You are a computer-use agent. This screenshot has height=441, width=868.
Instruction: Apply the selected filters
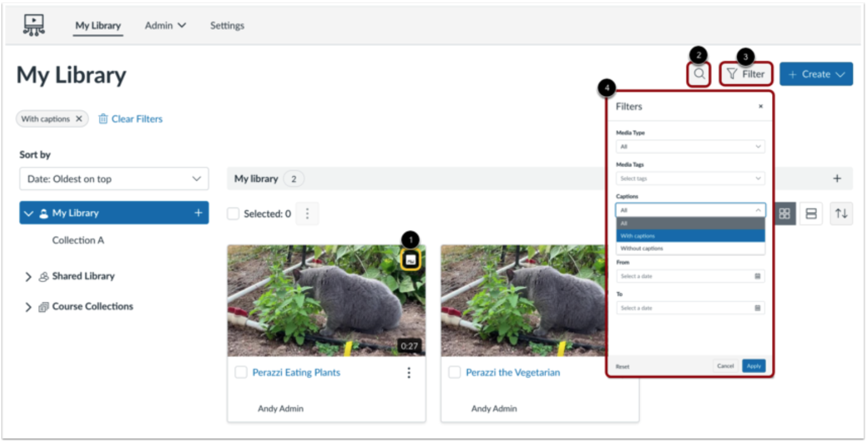(753, 366)
